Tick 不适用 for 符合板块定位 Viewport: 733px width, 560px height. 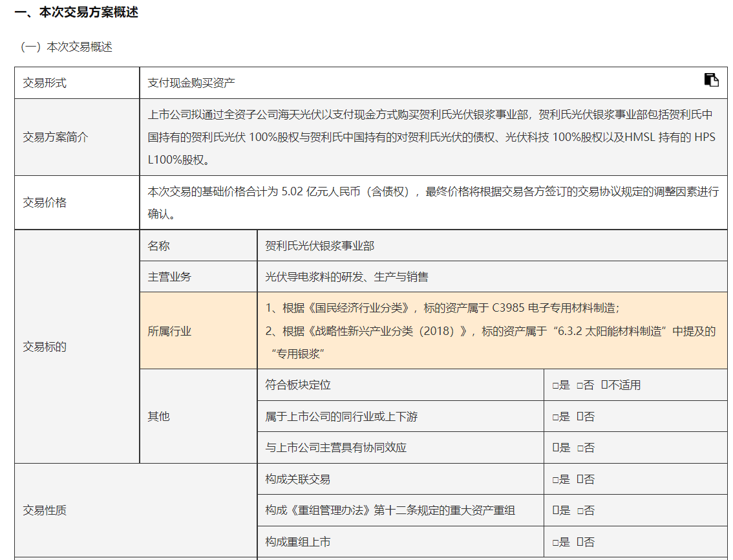(604, 385)
